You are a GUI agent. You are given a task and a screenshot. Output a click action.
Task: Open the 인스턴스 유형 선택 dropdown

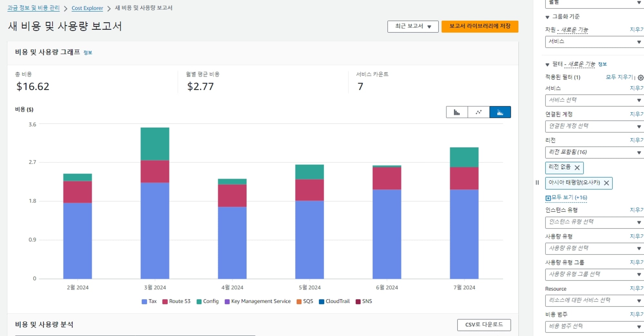[x=594, y=222]
